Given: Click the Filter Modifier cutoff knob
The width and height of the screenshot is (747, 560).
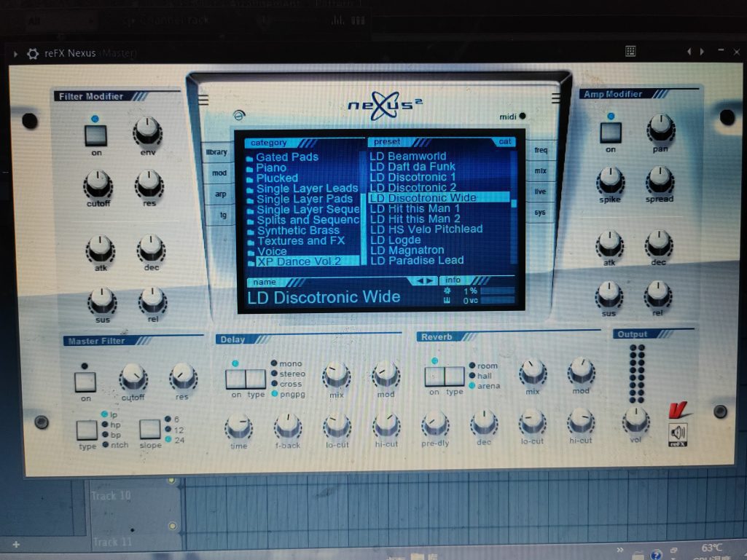Looking at the screenshot, I should click(x=98, y=184).
